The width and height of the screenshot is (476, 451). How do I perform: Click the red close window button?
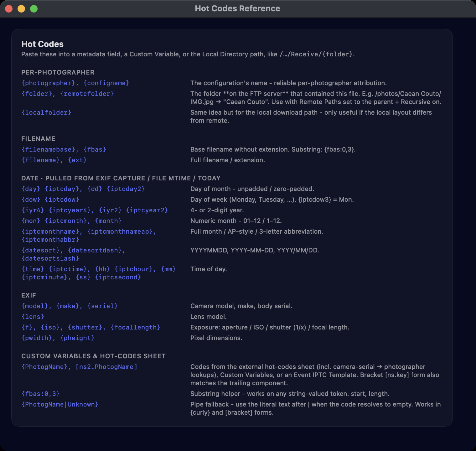tap(9, 9)
